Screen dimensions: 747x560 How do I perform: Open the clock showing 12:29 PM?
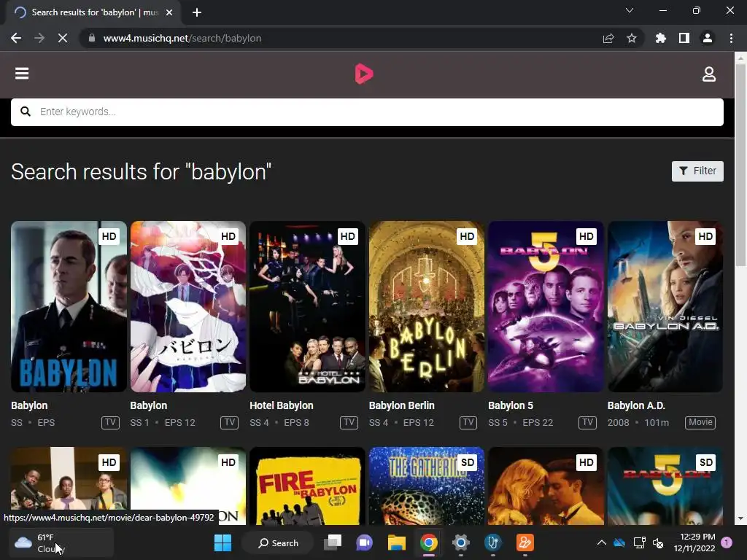click(x=694, y=542)
